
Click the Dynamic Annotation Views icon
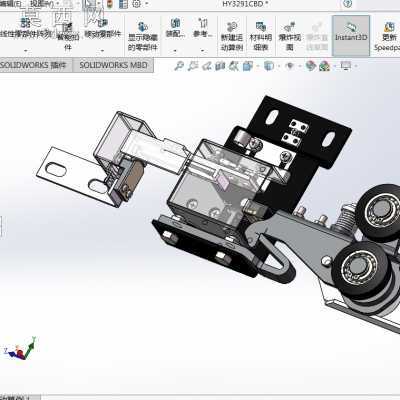(x=234, y=66)
